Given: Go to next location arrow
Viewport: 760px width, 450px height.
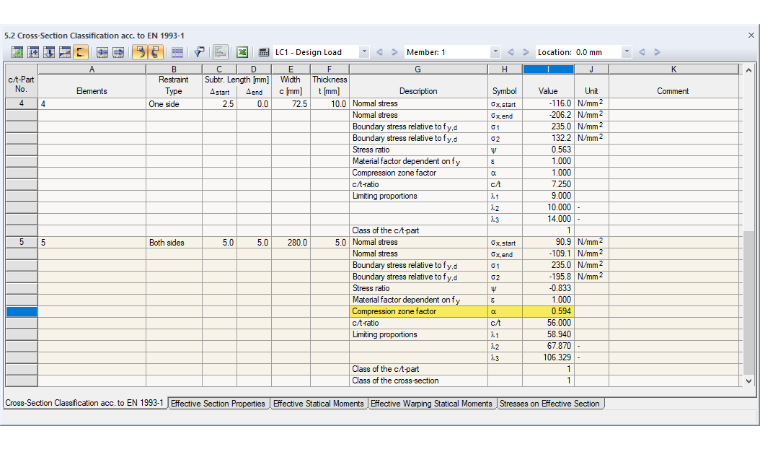Looking at the screenshot, I should (x=657, y=52).
